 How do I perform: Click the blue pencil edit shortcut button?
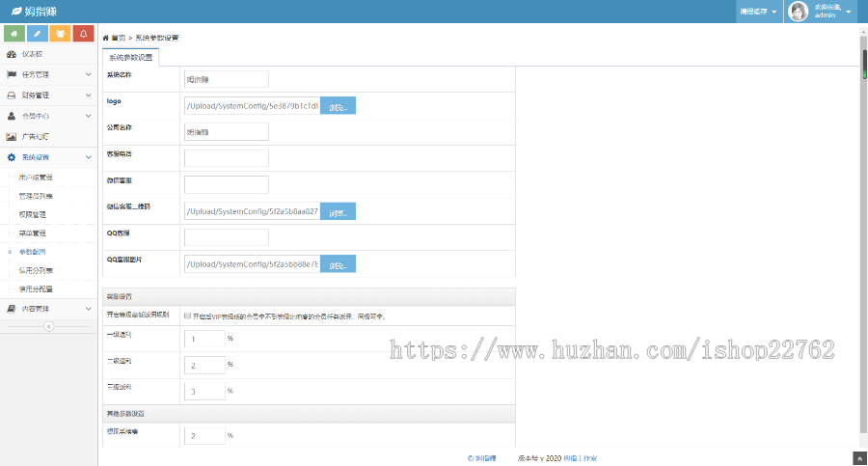[x=38, y=35]
